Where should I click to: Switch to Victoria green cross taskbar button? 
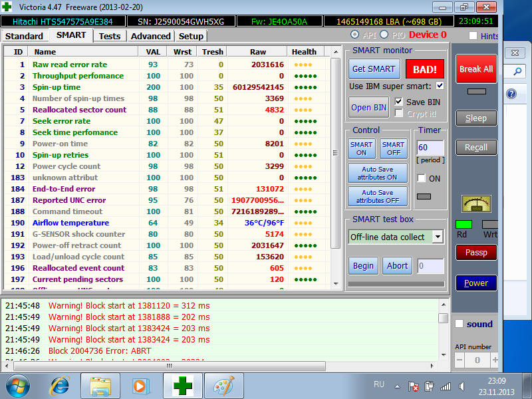click(x=183, y=386)
